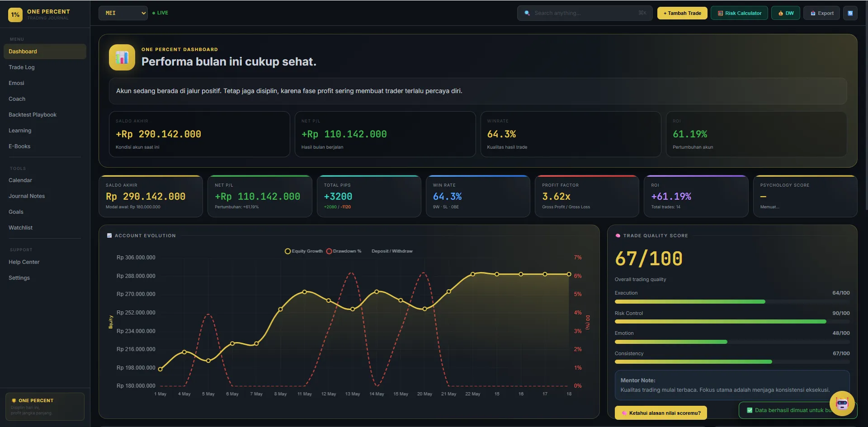The image size is (868, 427).
Task: Click the Emotion score progress bar
Action: click(x=732, y=342)
